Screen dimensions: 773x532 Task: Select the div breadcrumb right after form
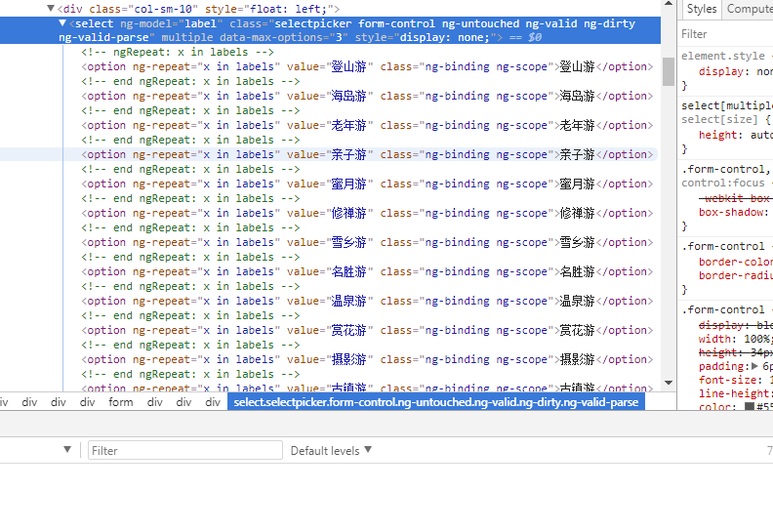(155, 402)
